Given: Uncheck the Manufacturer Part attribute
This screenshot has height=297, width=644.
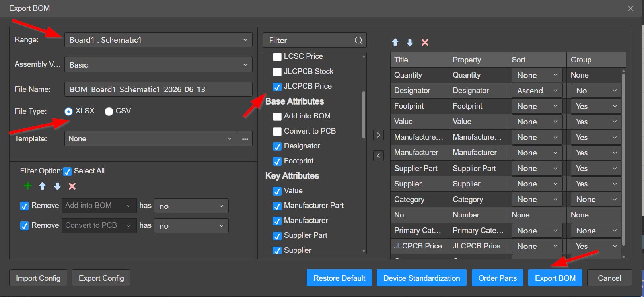Looking at the screenshot, I should click(277, 206).
